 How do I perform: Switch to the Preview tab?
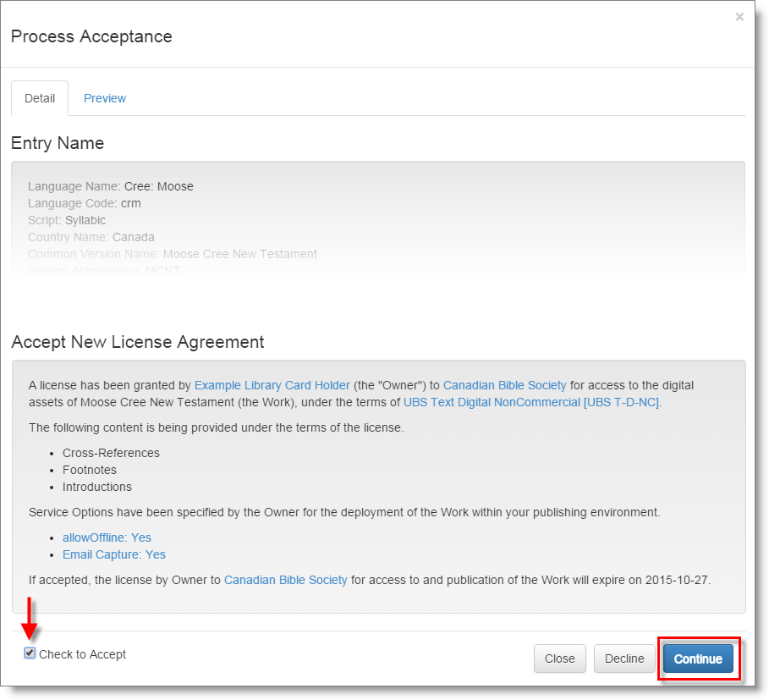pyautogui.click(x=104, y=98)
